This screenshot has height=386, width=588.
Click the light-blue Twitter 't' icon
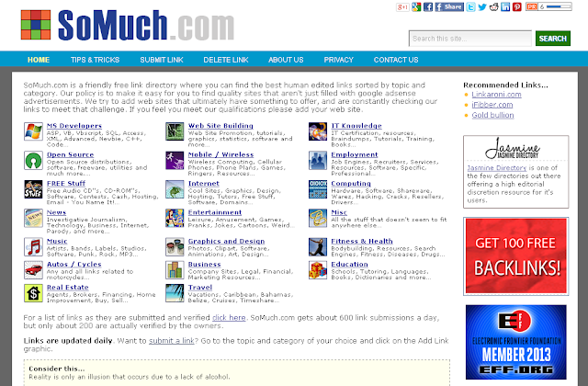[x=470, y=6]
